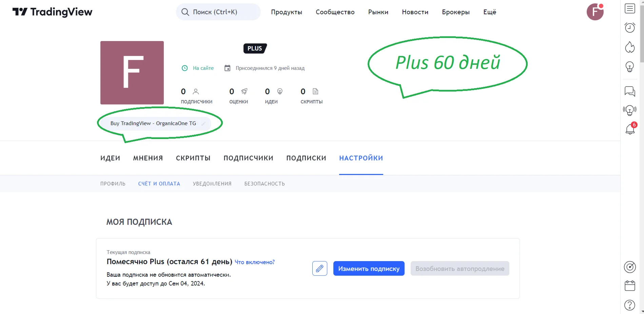The width and height of the screenshot is (644, 314).
Task: Click the PLUS badge
Action: 255,48
